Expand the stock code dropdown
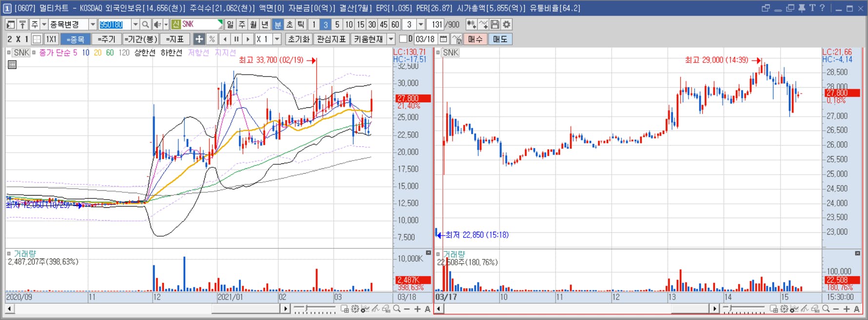Viewport: 868px width, 320px height. click(x=136, y=24)
